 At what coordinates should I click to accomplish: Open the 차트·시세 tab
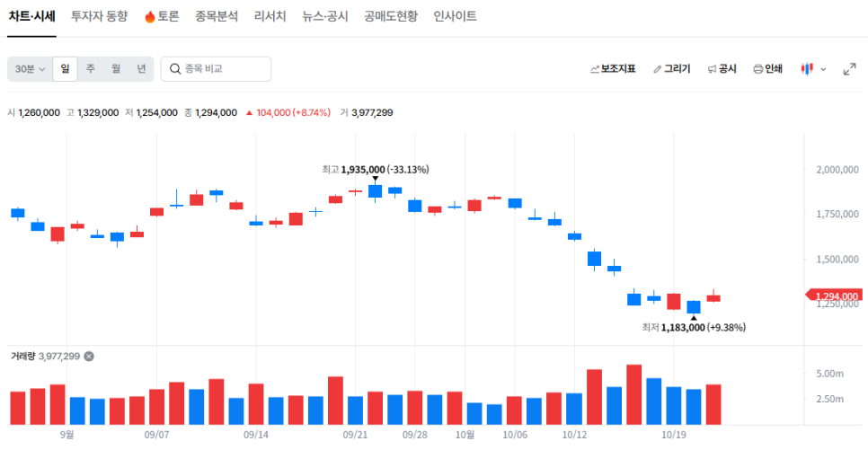tap(31, 16)
